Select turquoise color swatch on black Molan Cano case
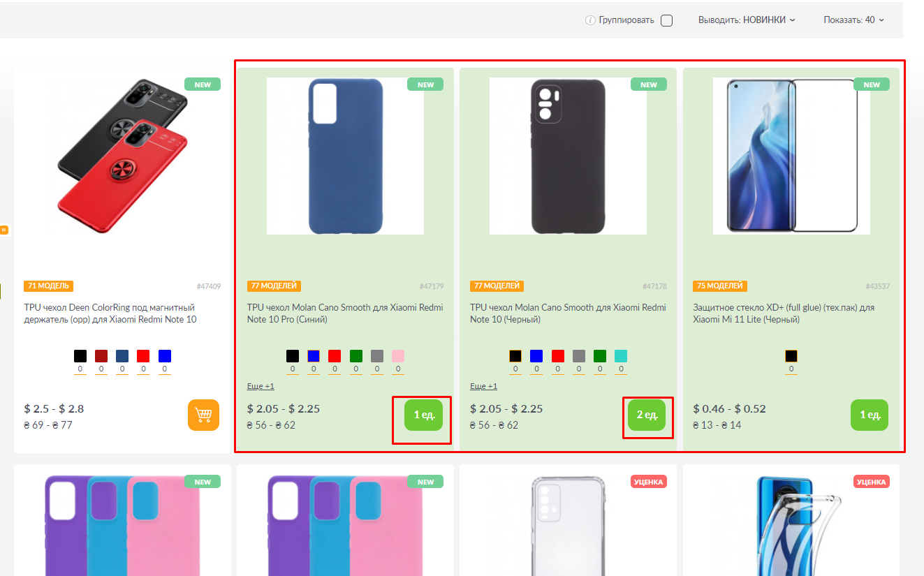924x576 pixels. (x=621, y=356)
